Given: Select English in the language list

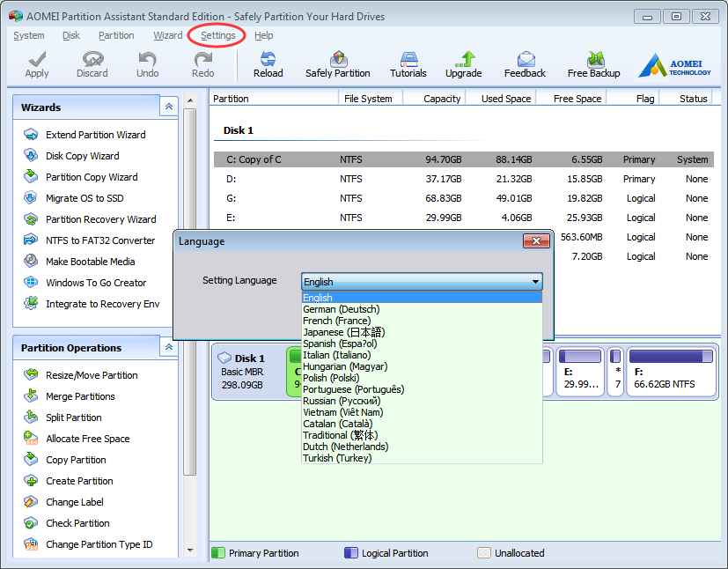Looking at the screenshot, I should click(422, 298).
